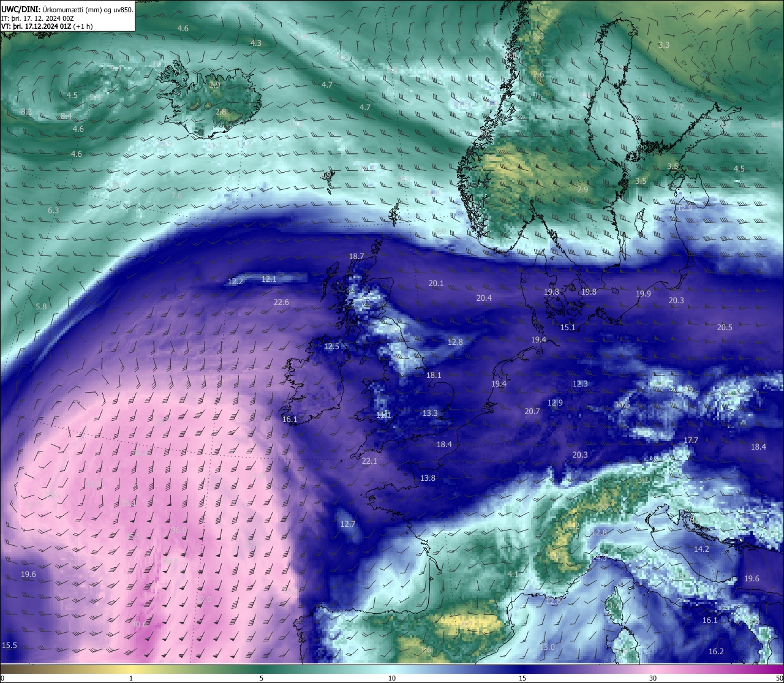Click the 4.3 value label
This screenshot has width=784, height=683.
click(256, 43)
